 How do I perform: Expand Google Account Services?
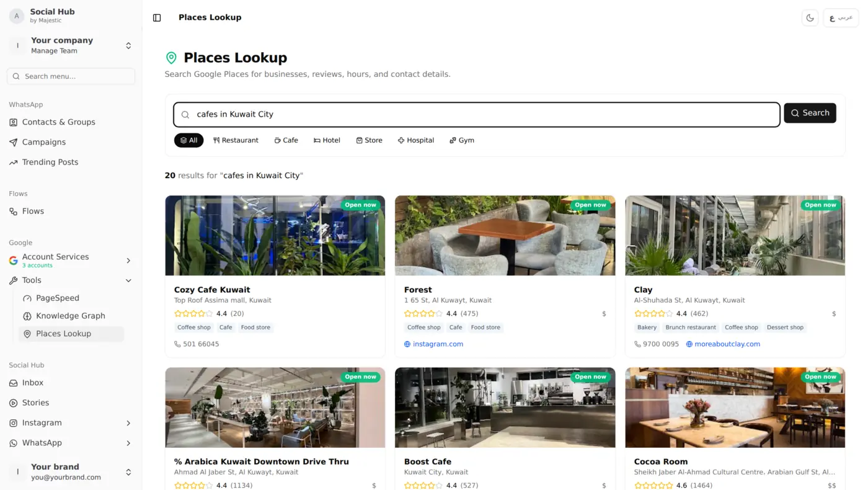point(71,261)
